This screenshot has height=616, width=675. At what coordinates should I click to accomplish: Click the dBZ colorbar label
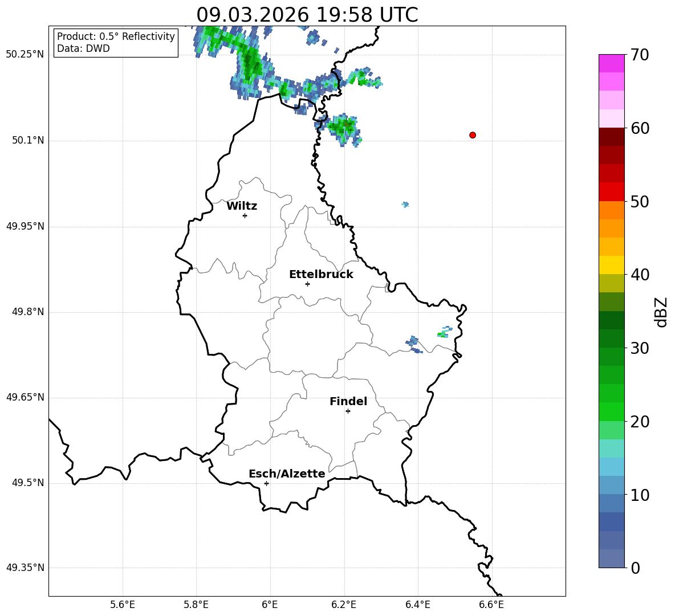(x=662, y=312)
